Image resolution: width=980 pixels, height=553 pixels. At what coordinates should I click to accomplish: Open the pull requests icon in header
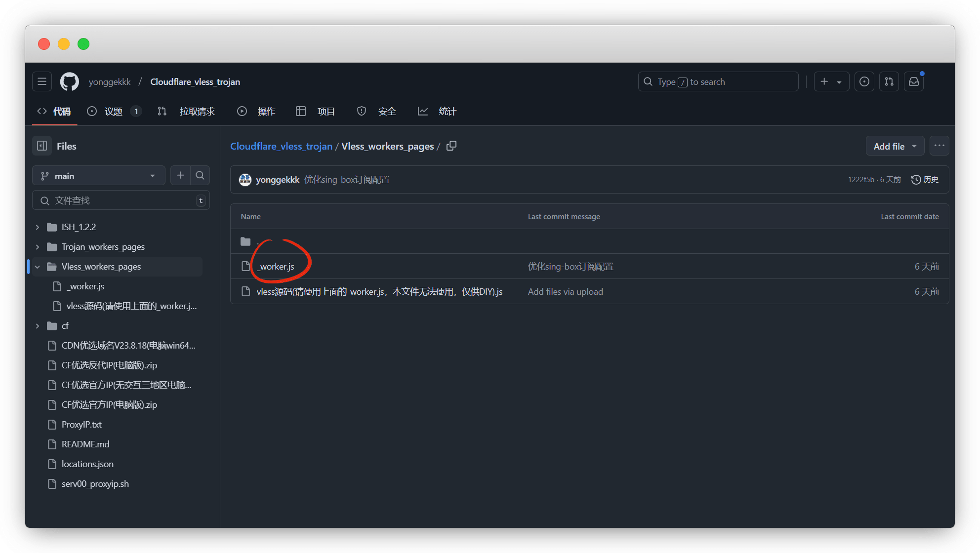[889, 82]
